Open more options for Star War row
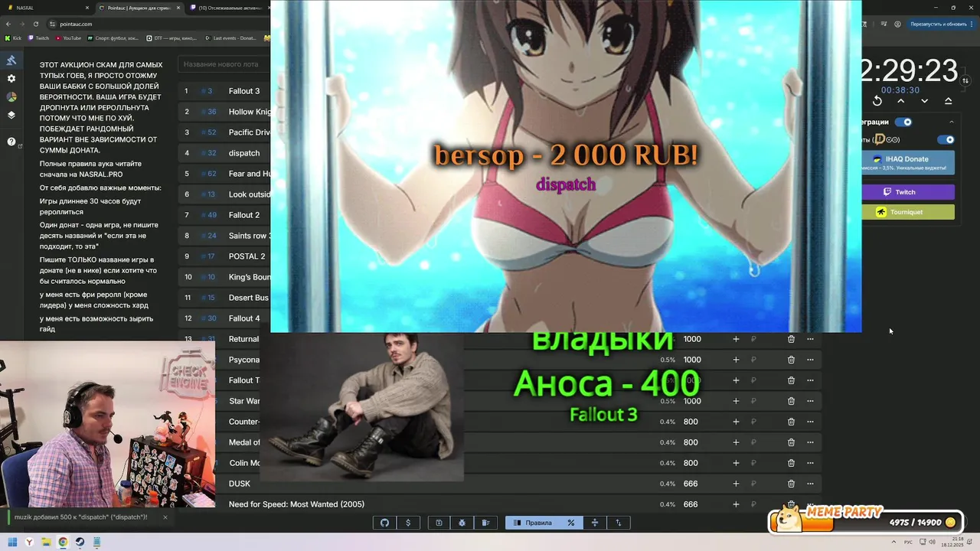 tap(810, 401)
